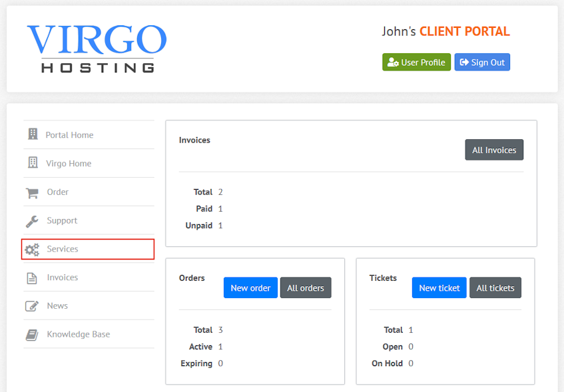564x392 pixels.
Task: Select Order in the sidebar menu
Action: [x=89, y=192]
